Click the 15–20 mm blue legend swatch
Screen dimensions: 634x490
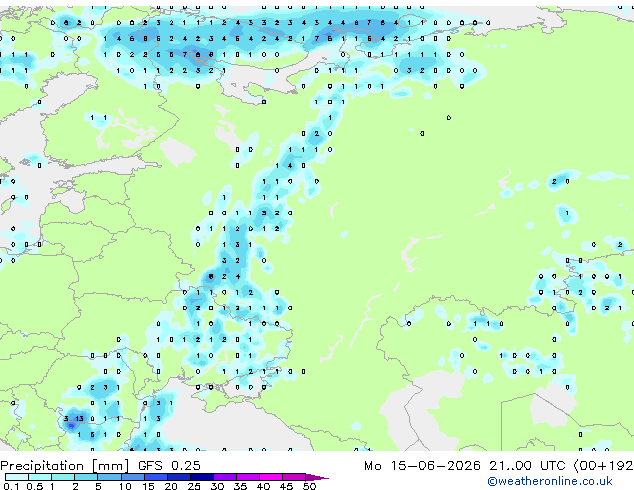(156, 477)
